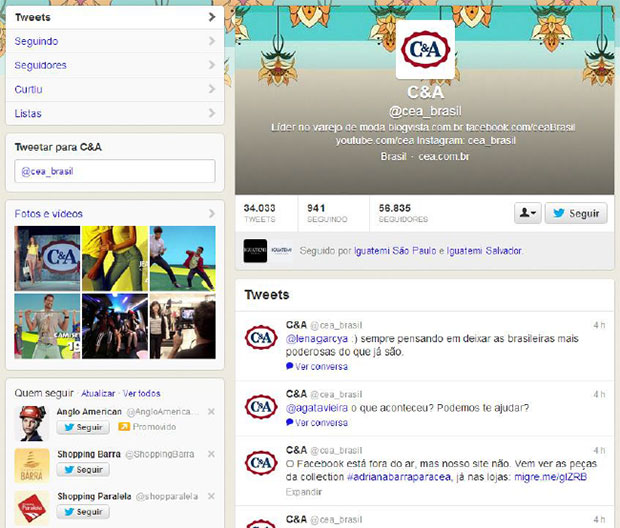Open the user actions dropdown beside Seguir

click(x=527, y=213)
